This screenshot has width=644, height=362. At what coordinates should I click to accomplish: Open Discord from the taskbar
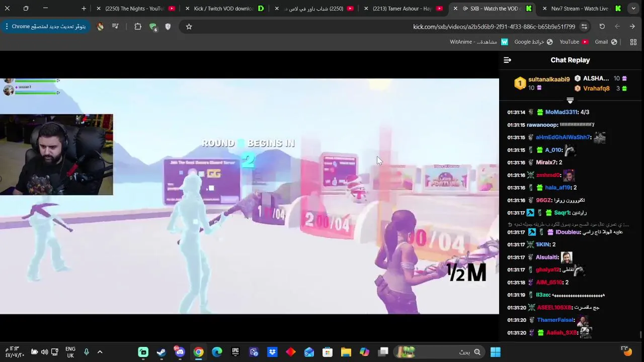(x=180, y=352)
